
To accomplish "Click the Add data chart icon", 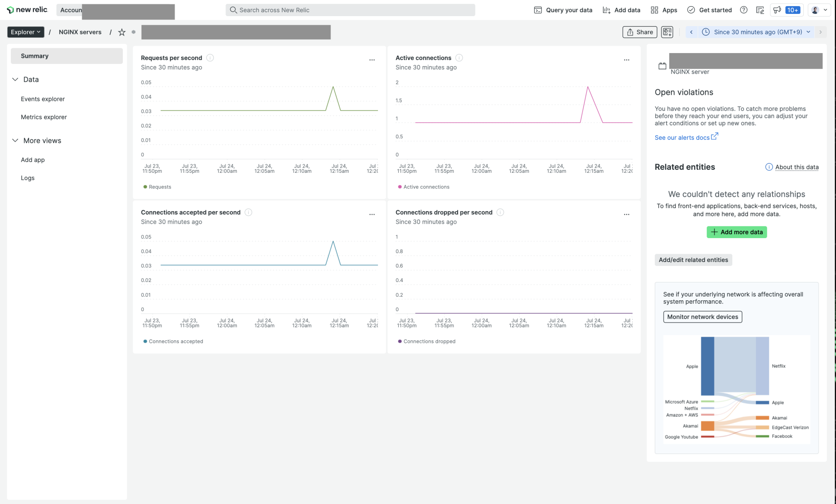I will 606,10.
